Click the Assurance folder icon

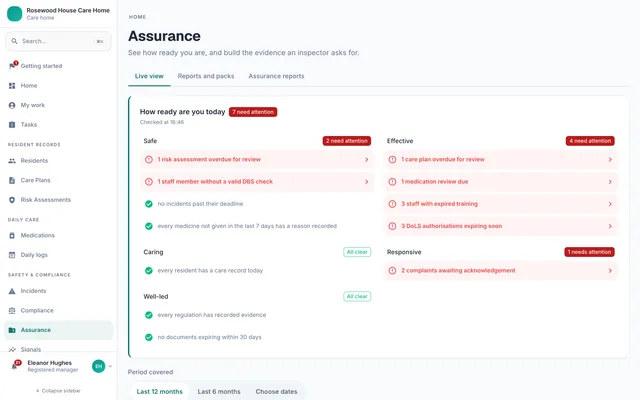[12, 330]
